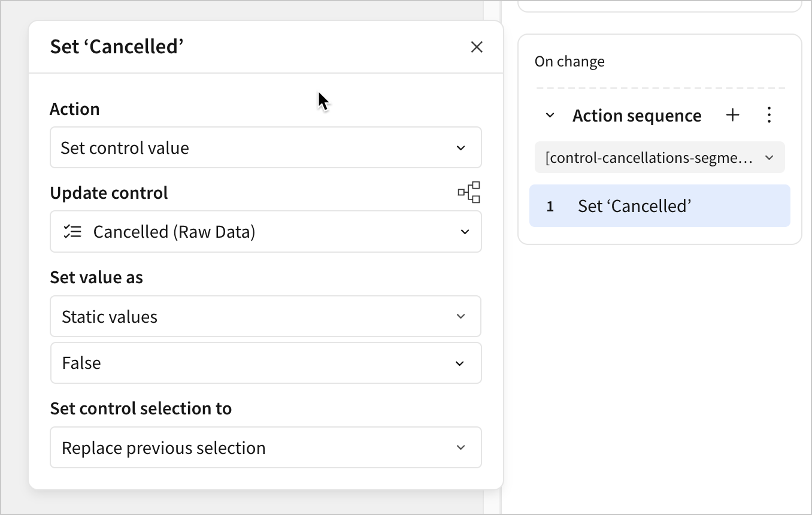The image size is (812, 515).
Task: Click the 'Action sequence' heading
Action: pos(637,116)
